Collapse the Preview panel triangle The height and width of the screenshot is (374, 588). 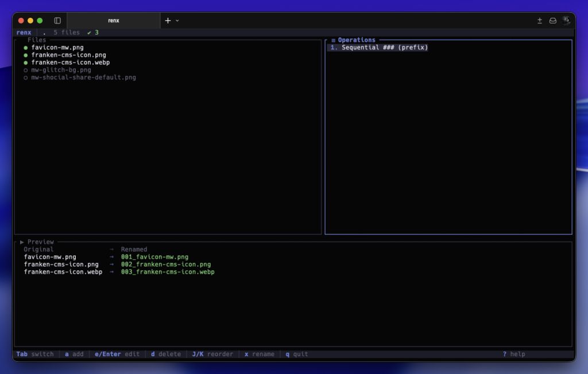click(x=22, y=242)
